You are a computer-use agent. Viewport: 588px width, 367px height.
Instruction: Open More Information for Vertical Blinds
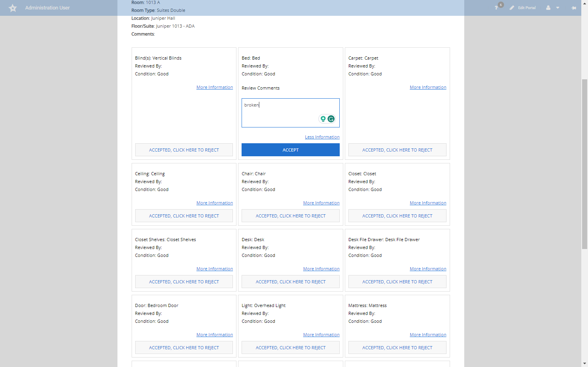coord(214,87)
